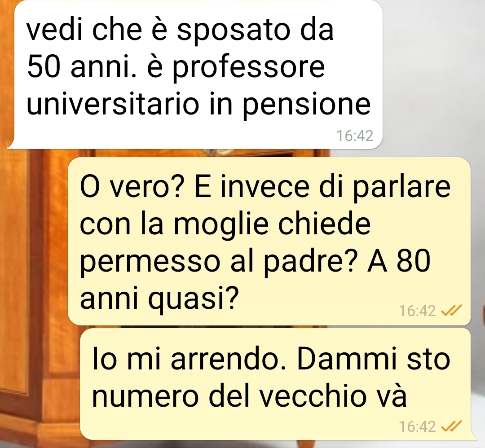Click the word "professore" in the received message

click(x=248, y=68)
